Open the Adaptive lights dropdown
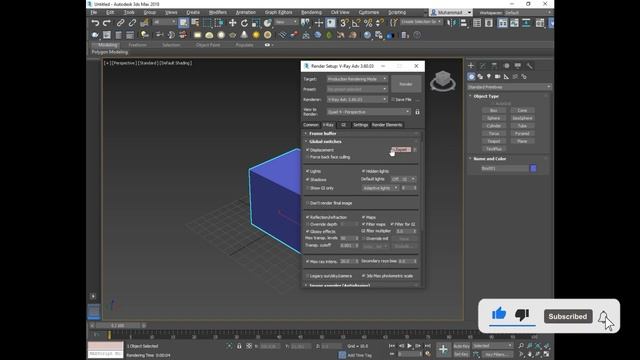This screenshot has height=360, width=640. click(x=380, y=188)
